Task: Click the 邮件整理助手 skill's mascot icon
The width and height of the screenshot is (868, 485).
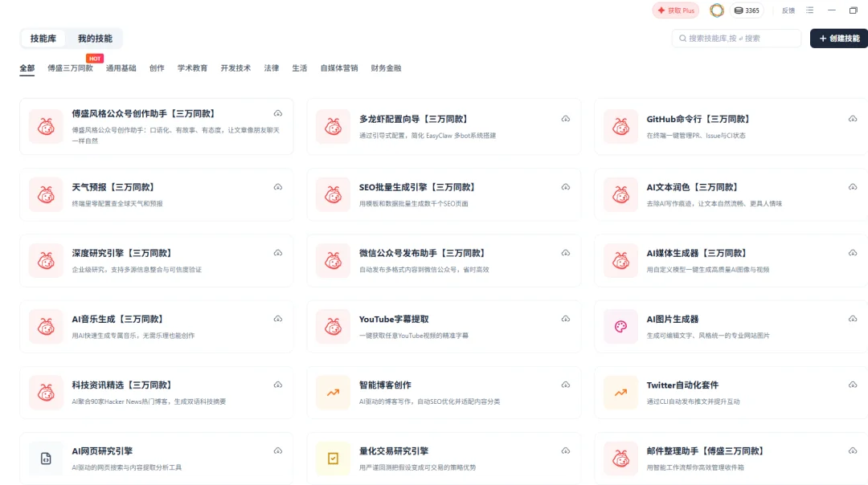Action: [620, 459]
